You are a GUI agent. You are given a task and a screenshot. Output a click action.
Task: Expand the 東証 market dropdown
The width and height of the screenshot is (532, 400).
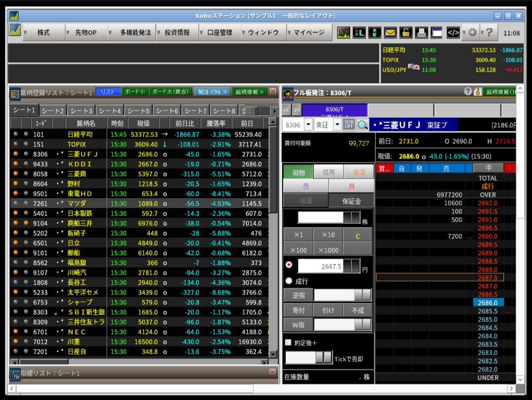(x=337, y=125)
